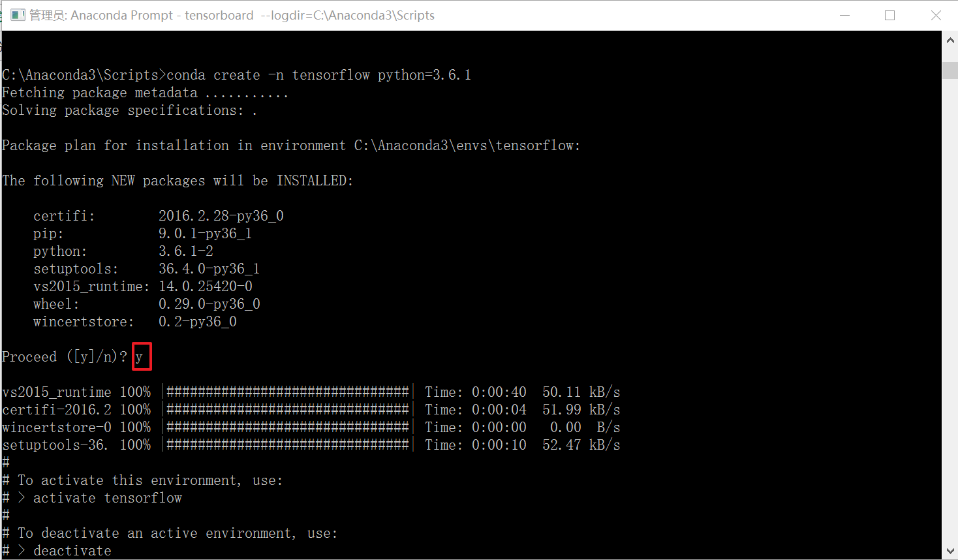Click the typed 'y' answer after Proceed
958x560 pixels.
coord(139,357)
